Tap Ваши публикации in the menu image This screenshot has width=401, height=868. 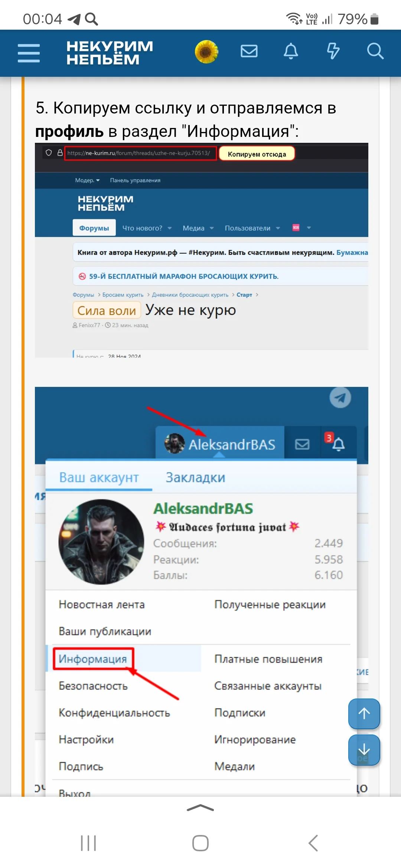click(105, 631)
